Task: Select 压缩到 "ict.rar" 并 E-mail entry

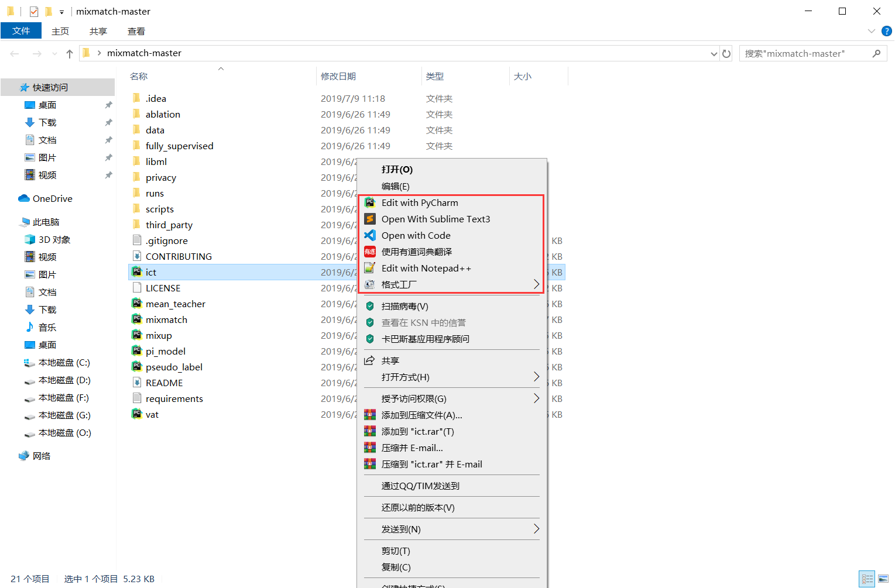Action: pyautogui.click(x=432, y=464)
